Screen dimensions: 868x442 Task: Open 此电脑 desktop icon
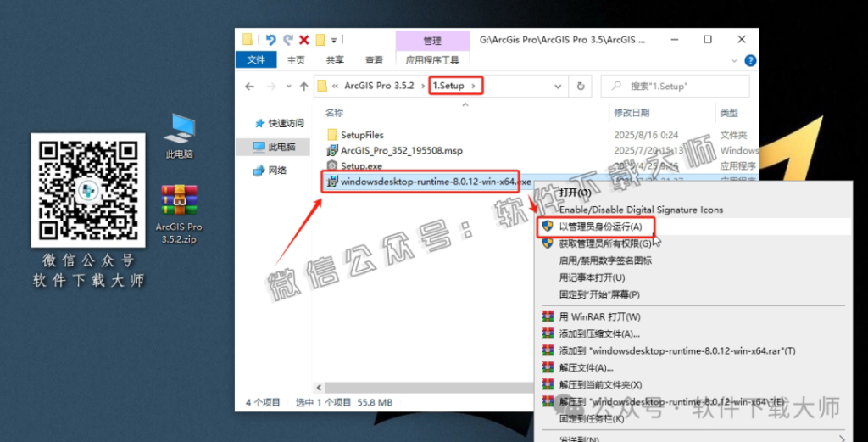(x=180, y=137)
